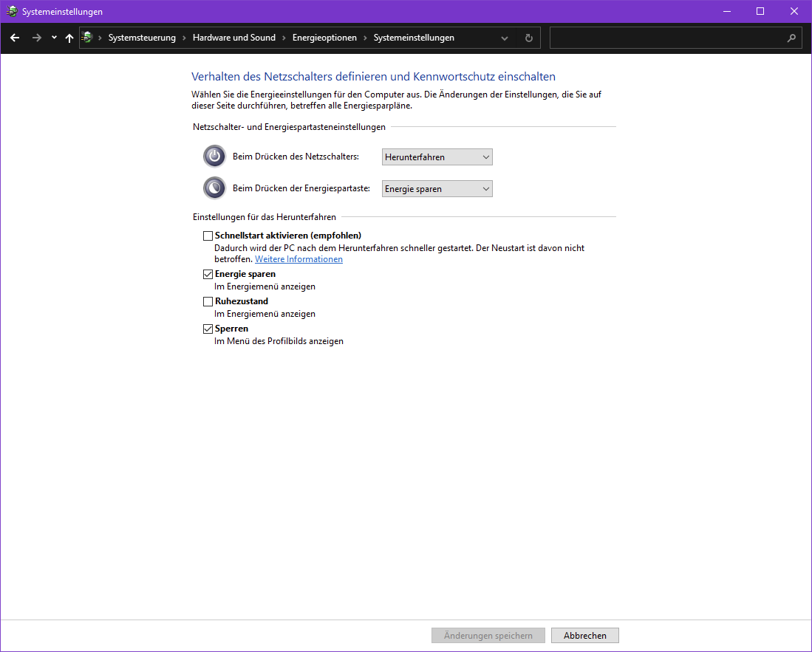
Task: Click the magnifier search icon
Action: click(791, 38)
